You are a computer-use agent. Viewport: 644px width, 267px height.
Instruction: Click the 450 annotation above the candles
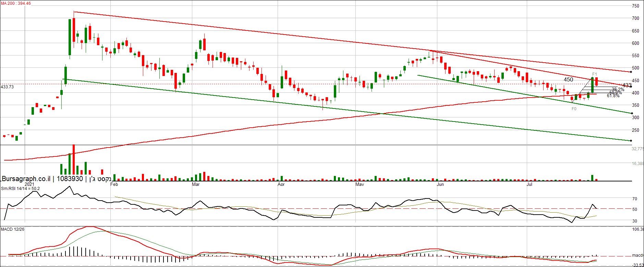click(568, 79)
